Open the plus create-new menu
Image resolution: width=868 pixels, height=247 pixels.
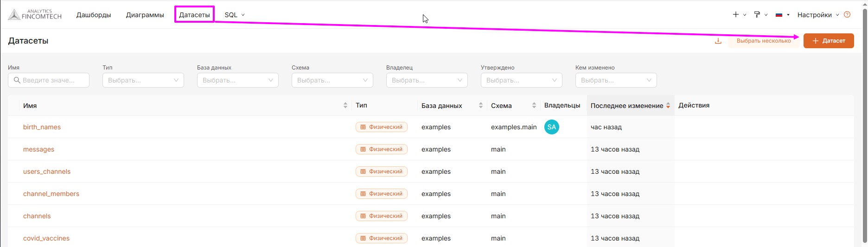[736, 15]
